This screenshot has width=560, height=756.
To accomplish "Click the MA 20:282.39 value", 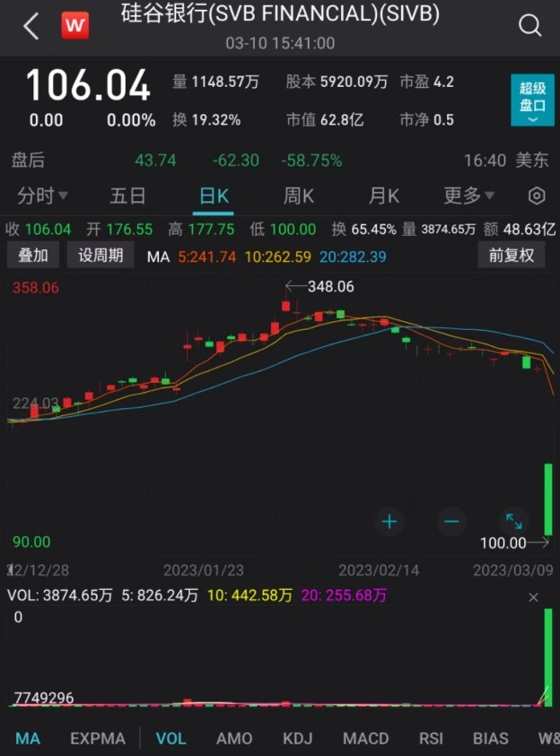I will pyautogui.click(x=353, y=256).
